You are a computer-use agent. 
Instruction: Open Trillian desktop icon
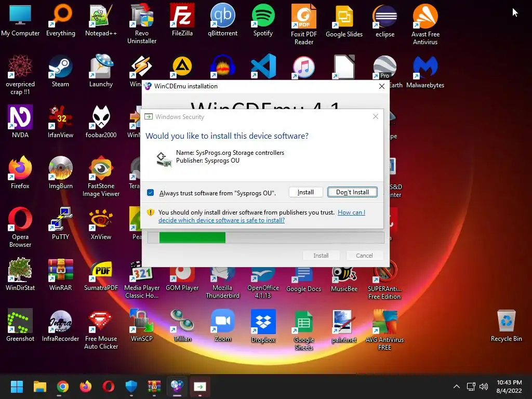182,325
